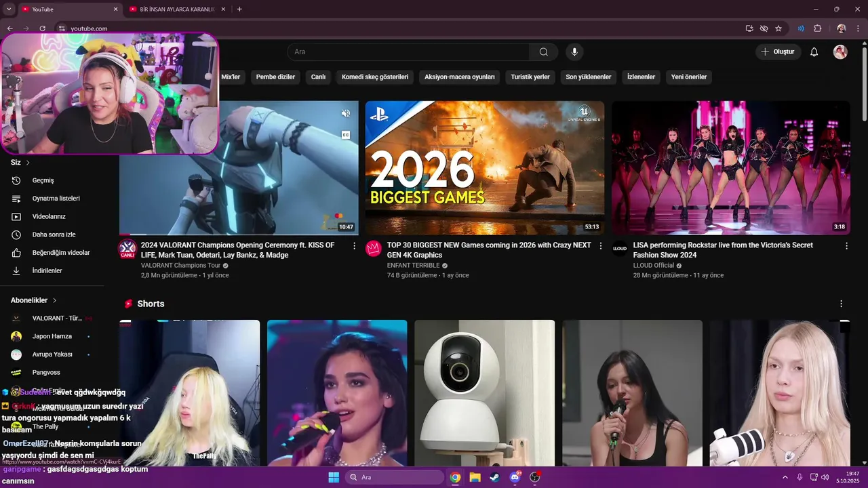Open YouTube notifications bell
Screen dimensions: 868x488
[x=814, y=52]
